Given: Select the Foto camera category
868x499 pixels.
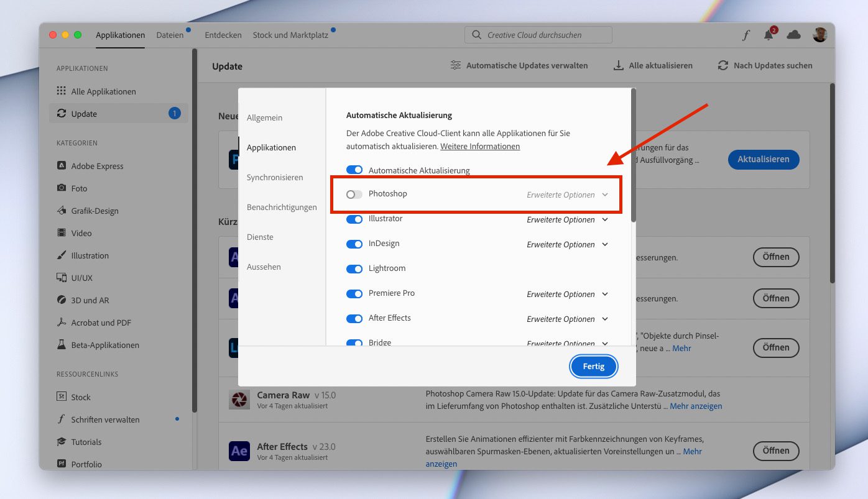Looking at the screenshot, I should pyautogui.click(x=79, y=188).
